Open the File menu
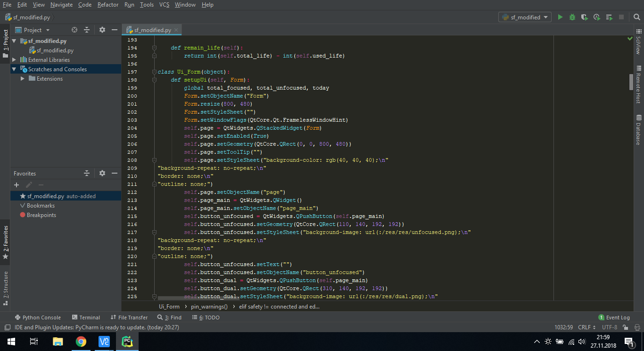 tap(7, 5)
